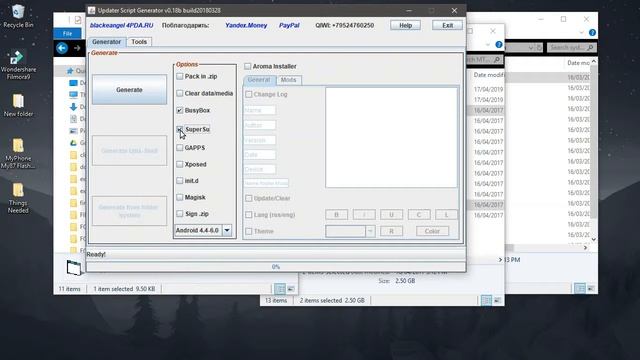The image size is (640, 360).
Task: Open the Things Needed desktop folder
Action: [18, 198]
